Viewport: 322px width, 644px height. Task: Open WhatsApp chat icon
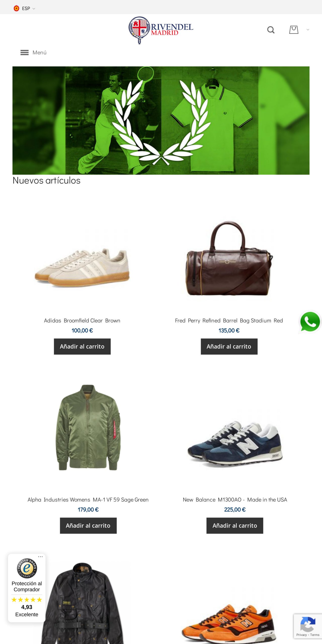click(310, 322)
